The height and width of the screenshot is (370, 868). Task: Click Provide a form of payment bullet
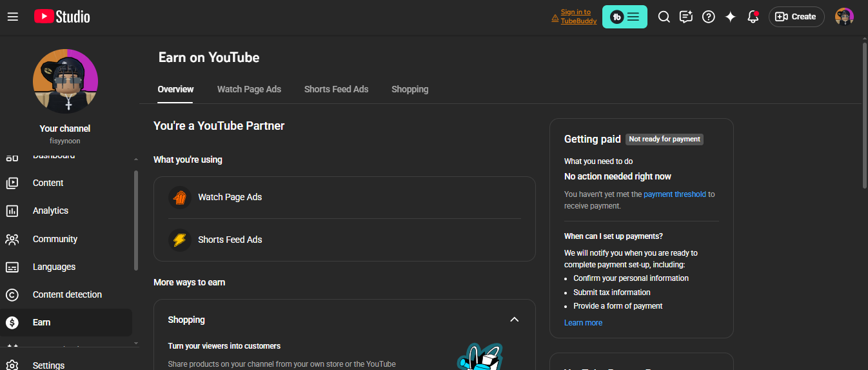618,306
